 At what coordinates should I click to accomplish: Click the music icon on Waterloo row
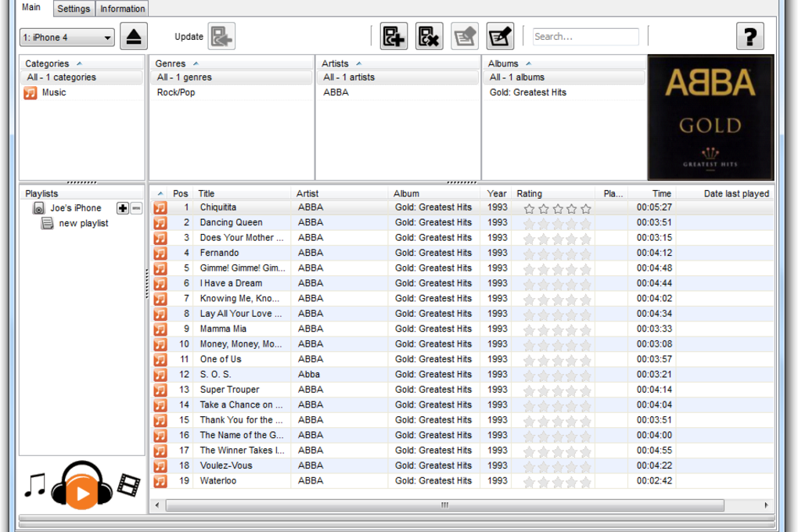pos(160,481)
